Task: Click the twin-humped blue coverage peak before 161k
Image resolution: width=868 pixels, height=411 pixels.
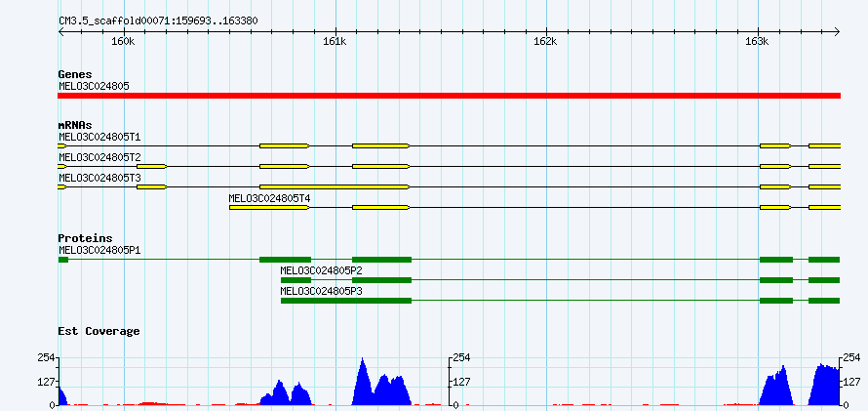Action: coord(286,394)
